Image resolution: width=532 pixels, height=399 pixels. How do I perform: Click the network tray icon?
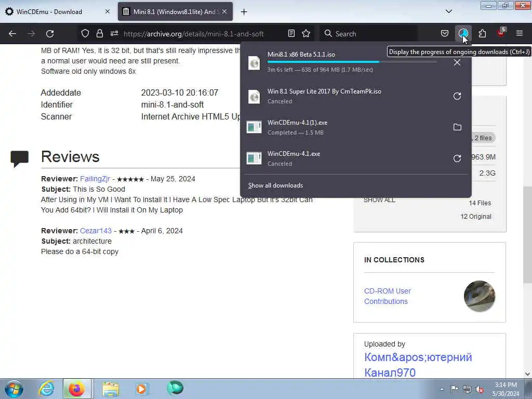pos(467,390)
